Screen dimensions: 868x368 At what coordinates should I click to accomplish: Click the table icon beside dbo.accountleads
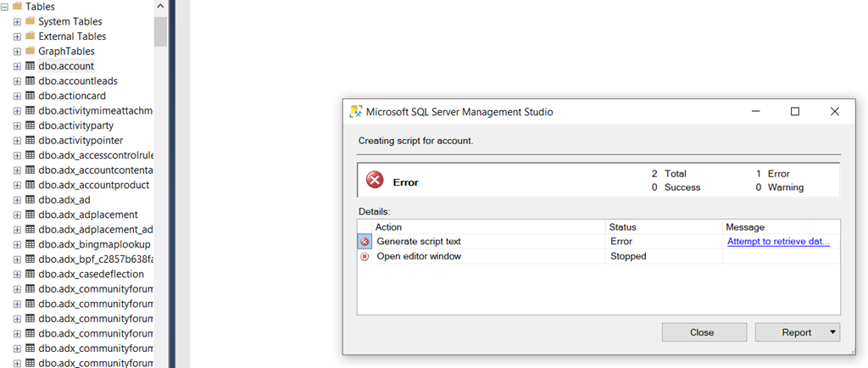[x=31, y=81]
